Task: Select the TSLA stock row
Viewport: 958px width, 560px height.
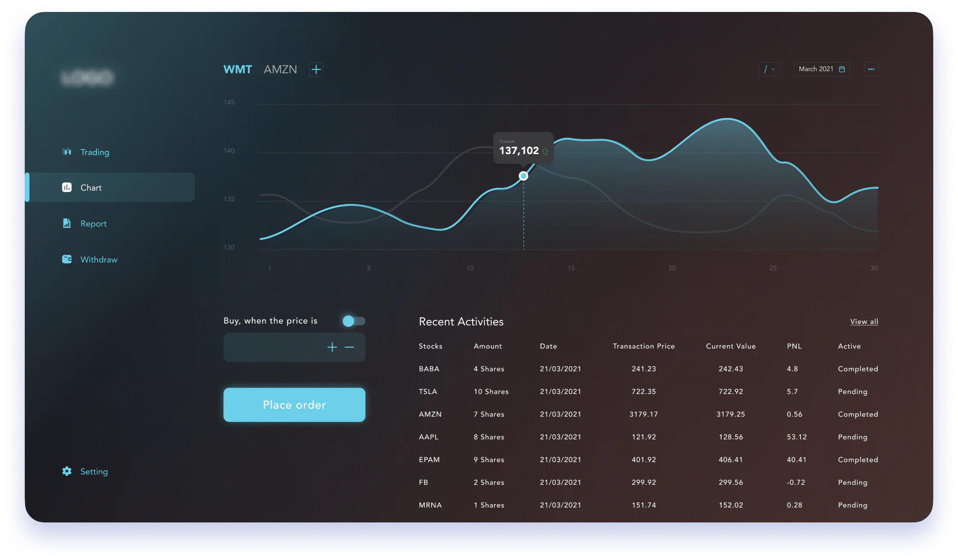Action: (648, 391)
